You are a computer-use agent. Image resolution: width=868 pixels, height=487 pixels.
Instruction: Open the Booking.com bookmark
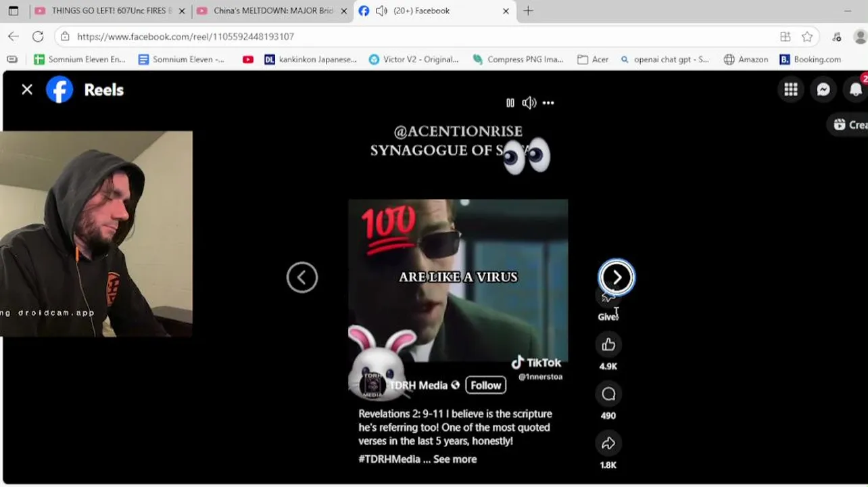811,60
